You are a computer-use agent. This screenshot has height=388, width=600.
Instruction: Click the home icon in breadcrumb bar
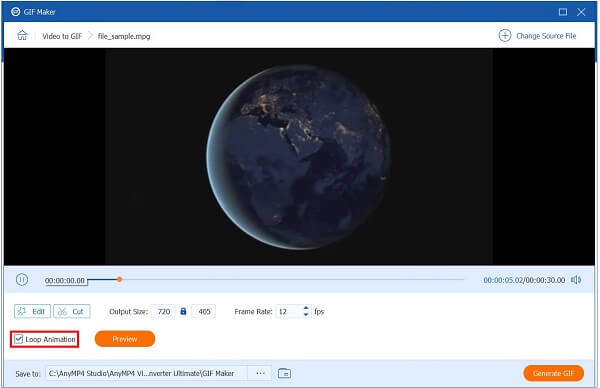[22, 36]
